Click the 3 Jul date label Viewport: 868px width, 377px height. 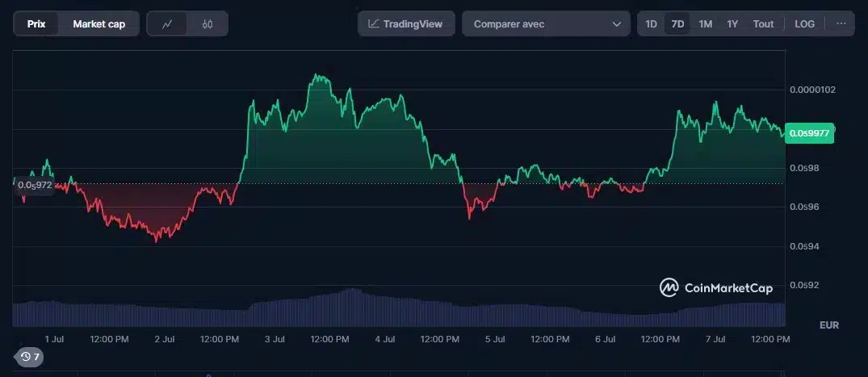[275, 339]
